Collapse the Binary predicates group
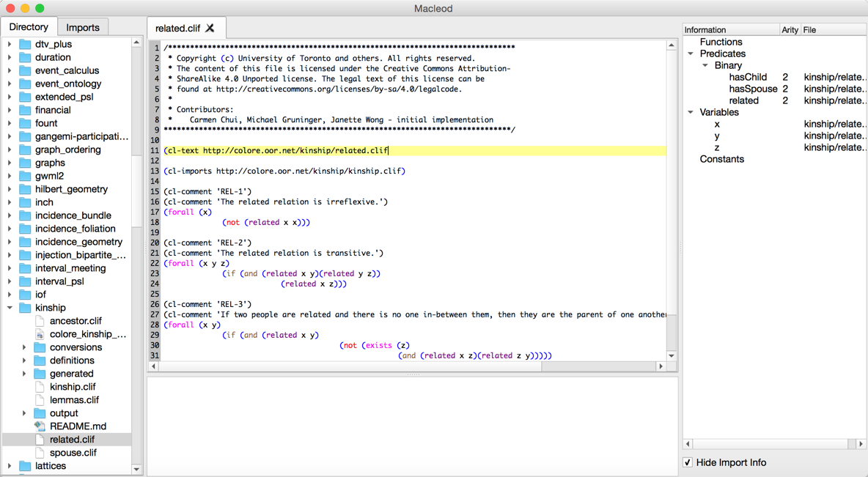Image resolution: width=868 pixels, height=477 pixels. pos(705,65)
